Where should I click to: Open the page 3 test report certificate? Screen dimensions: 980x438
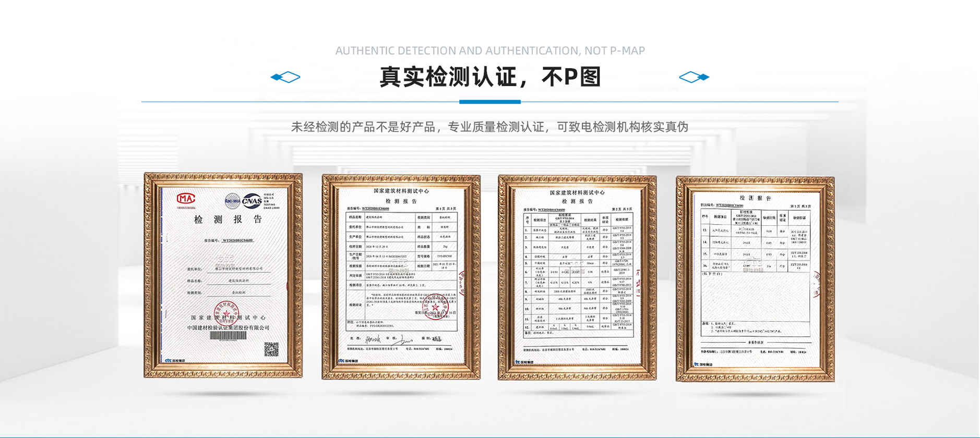coord(755,279)
